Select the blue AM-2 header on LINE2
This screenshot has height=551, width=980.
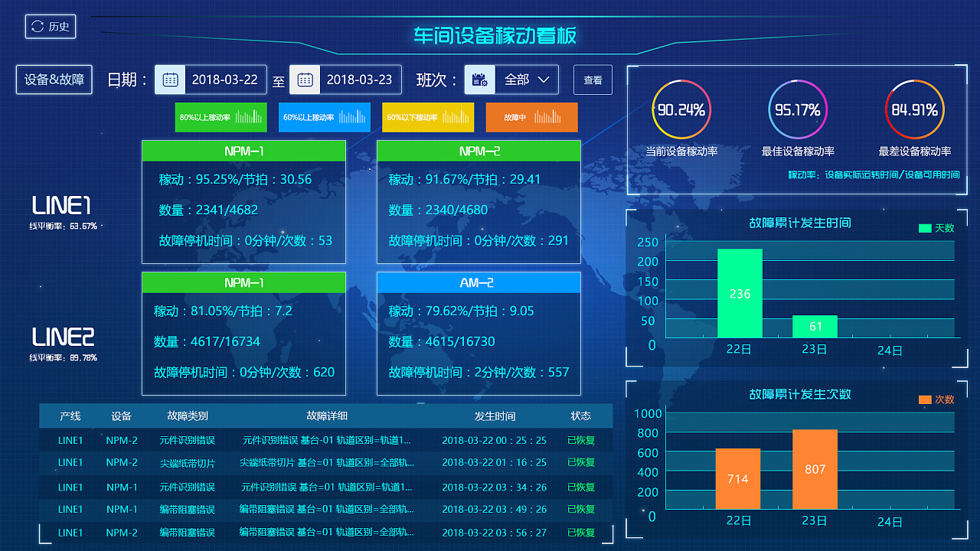coord(479,282)
